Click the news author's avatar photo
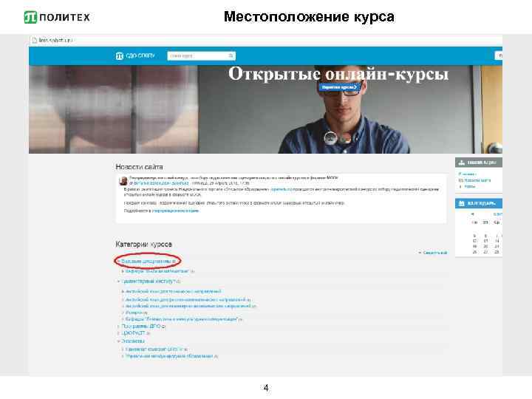The width and height of the screenshot is (532, 399). click(x=123, y=181)
